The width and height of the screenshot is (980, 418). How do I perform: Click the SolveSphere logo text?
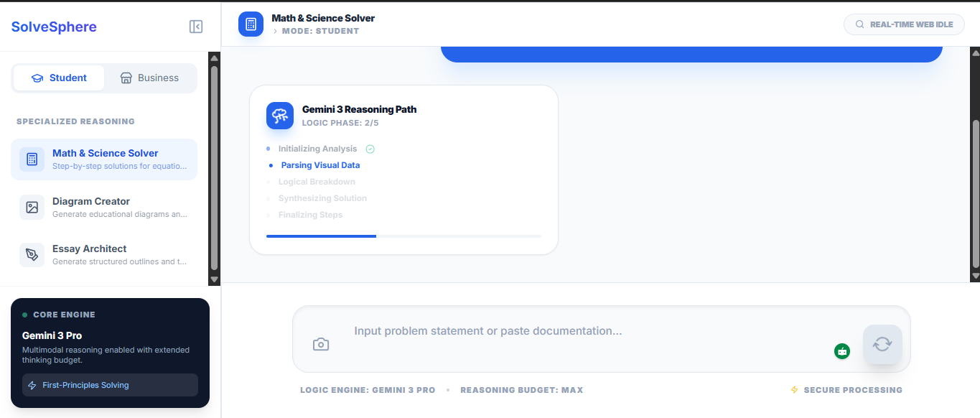54,27
